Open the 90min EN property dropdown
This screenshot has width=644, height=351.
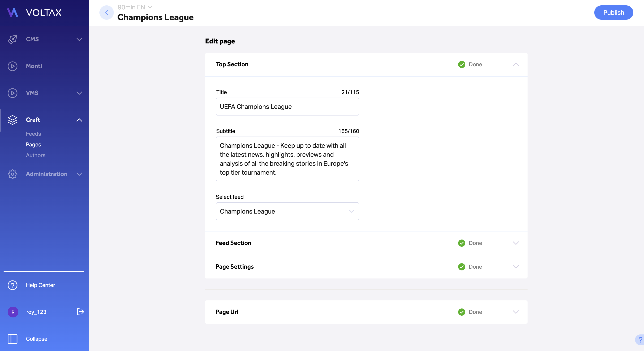135,7
